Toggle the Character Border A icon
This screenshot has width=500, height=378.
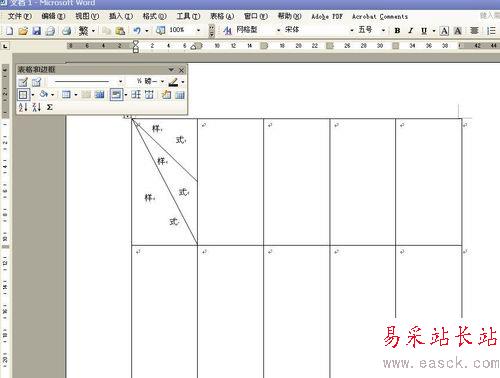coord(444,31)
